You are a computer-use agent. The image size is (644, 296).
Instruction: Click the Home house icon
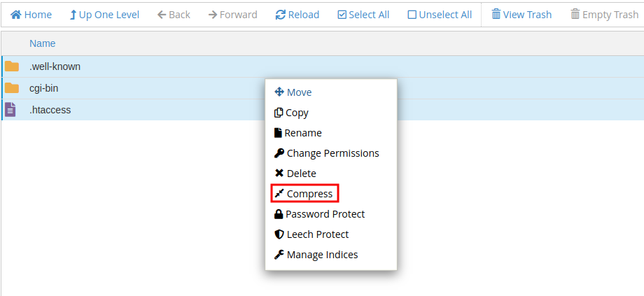(x=16, y=15)
